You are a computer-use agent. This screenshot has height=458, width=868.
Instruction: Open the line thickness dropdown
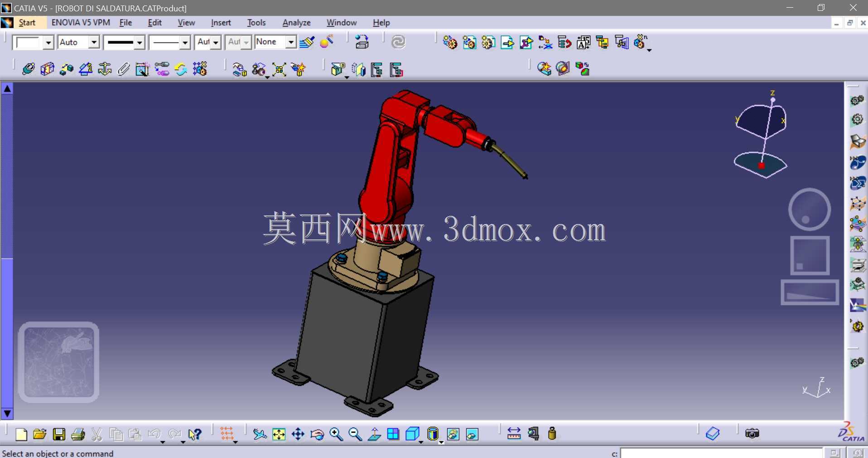[140, 43]
